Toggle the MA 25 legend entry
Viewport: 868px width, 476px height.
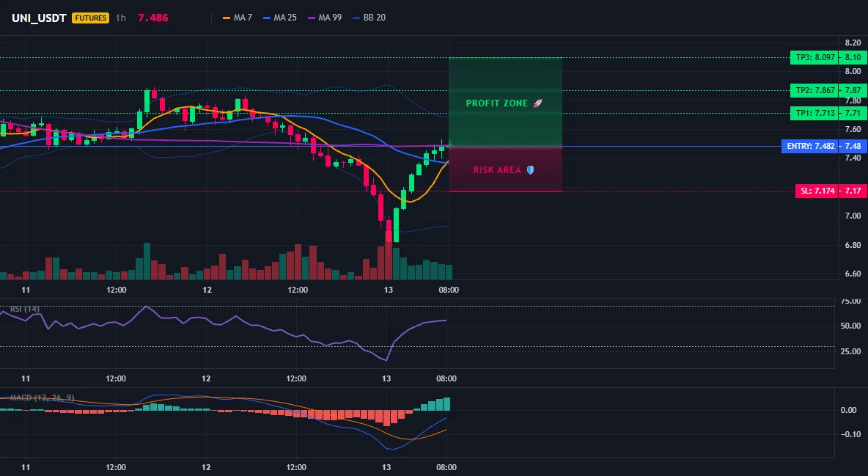pos(279,18)
